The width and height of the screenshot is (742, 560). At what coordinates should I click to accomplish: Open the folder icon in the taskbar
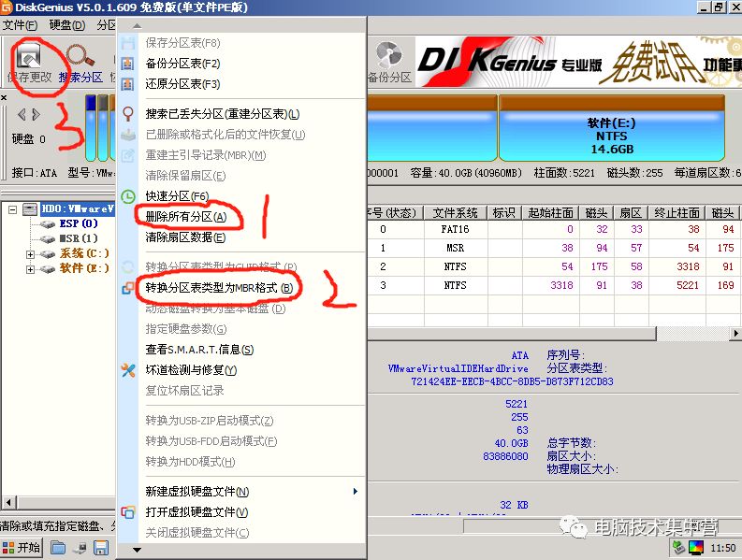point(58,548)
